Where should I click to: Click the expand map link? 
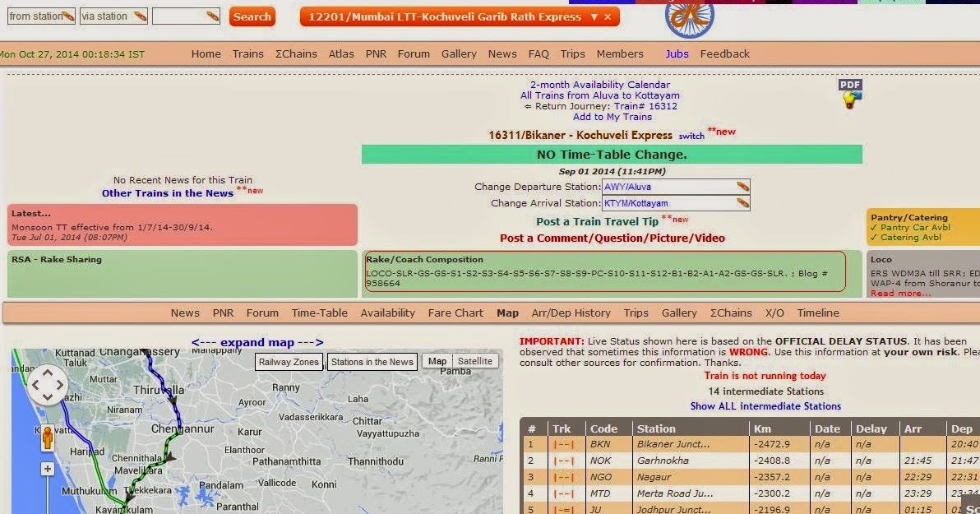pyautogui.click(x=257, y=342)
